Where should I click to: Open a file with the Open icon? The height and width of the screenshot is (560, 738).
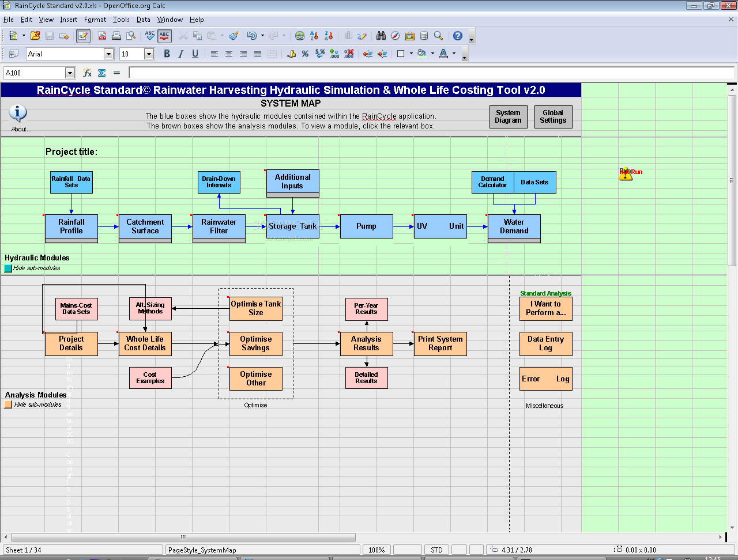35,36
